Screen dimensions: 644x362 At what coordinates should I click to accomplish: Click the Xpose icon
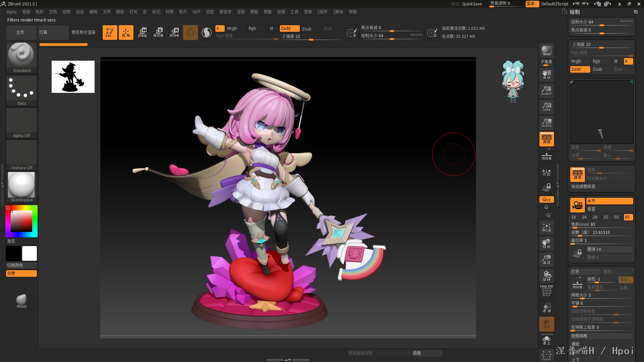coord(546,355)
